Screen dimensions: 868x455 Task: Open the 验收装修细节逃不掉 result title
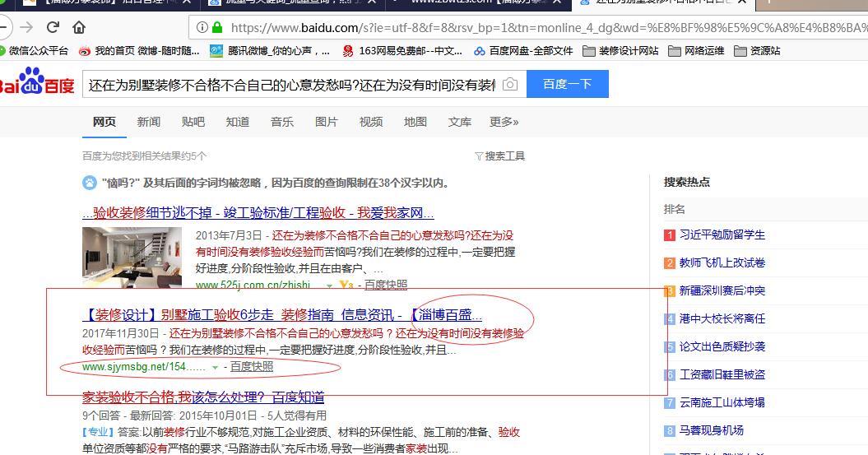258,213
